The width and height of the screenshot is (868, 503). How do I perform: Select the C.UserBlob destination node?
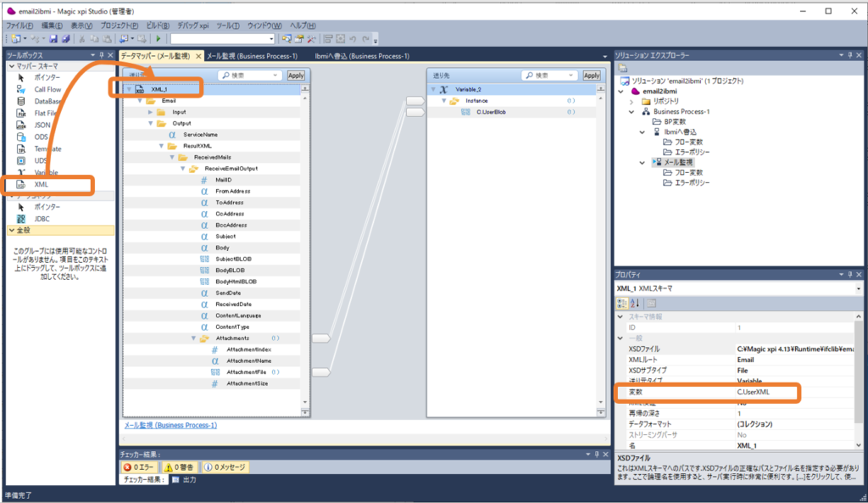491,112
